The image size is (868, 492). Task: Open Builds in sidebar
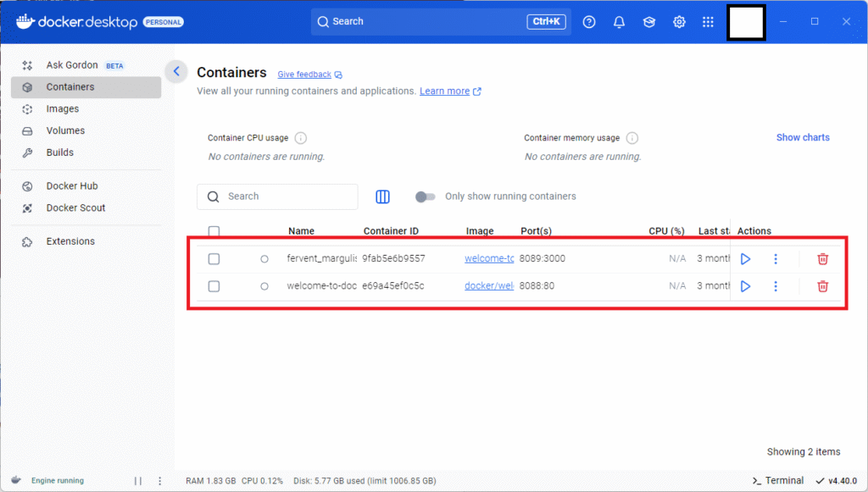(86, 152)
